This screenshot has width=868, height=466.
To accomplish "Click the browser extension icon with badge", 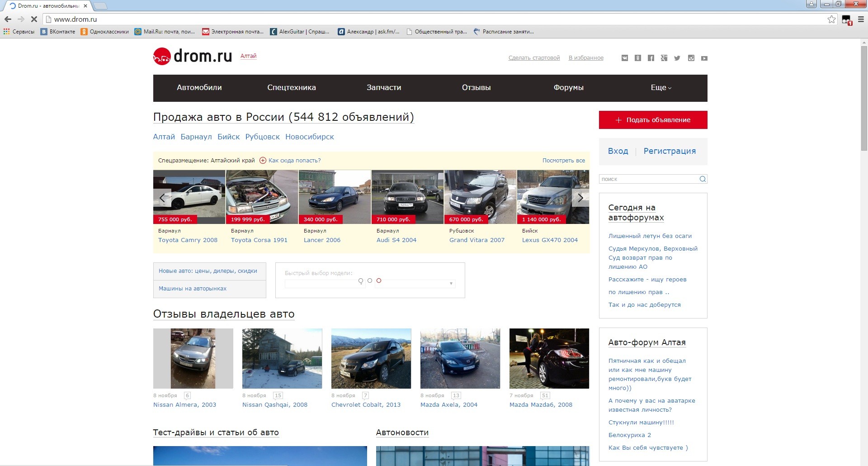I will tap(846, 19).
